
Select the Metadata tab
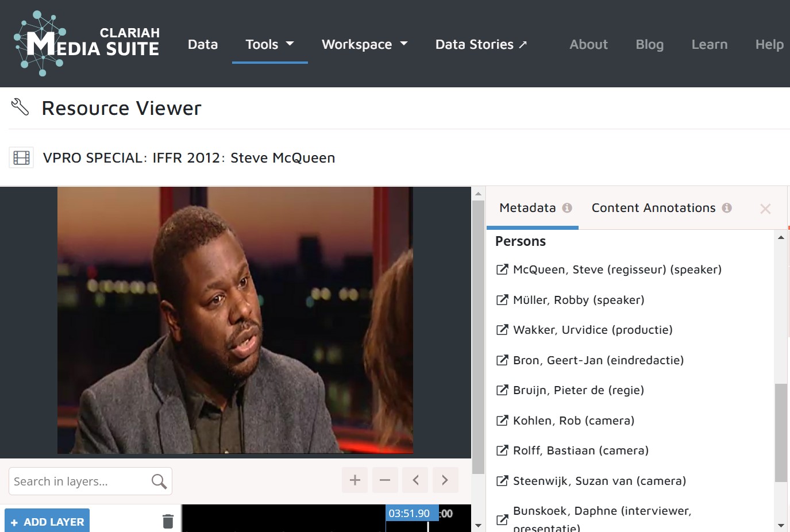(527, 208)
